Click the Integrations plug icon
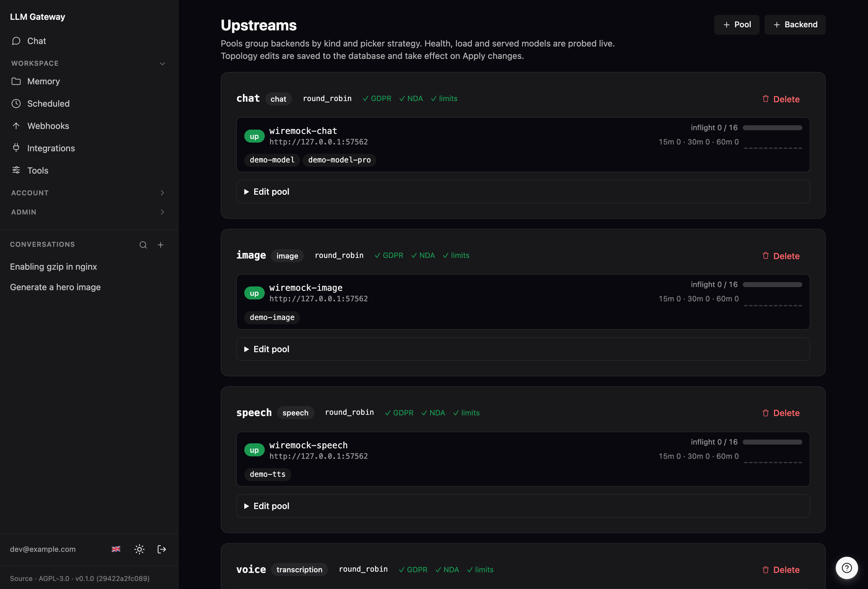The width and height of the screenshot is (868, 589). [16, 148]
